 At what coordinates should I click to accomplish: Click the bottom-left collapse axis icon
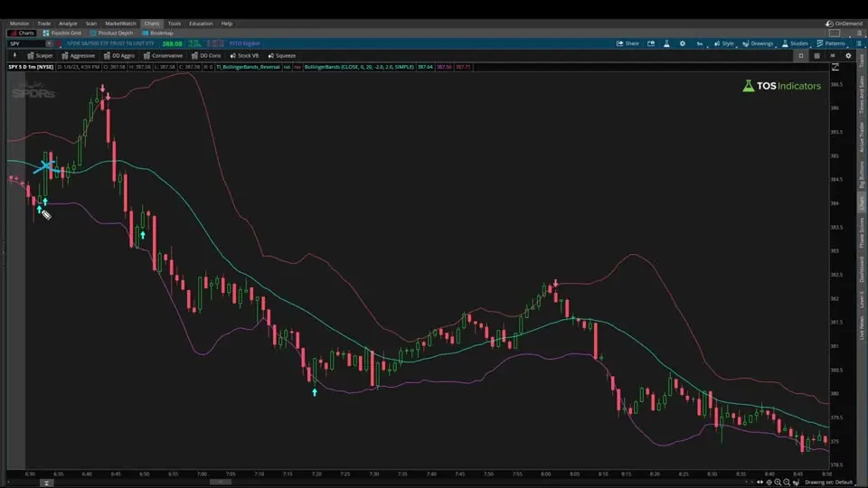coord(46,483)
